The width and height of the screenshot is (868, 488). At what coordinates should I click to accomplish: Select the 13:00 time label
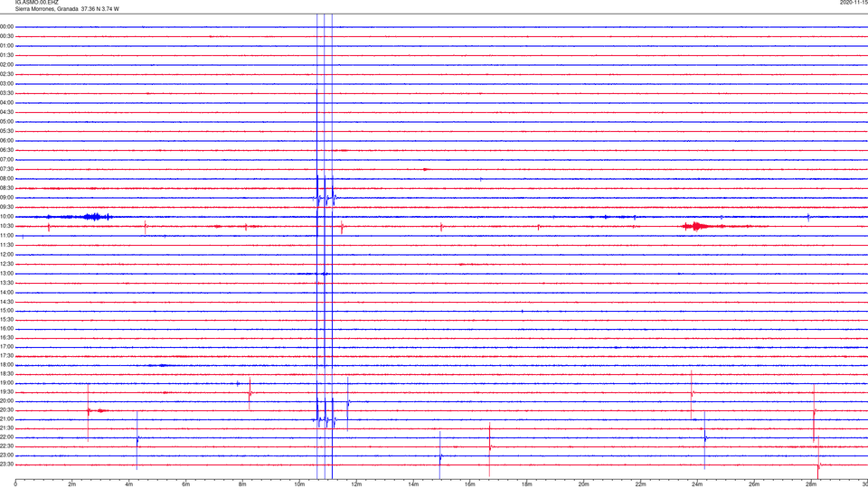pyautogui.click(x=6, y=273)
